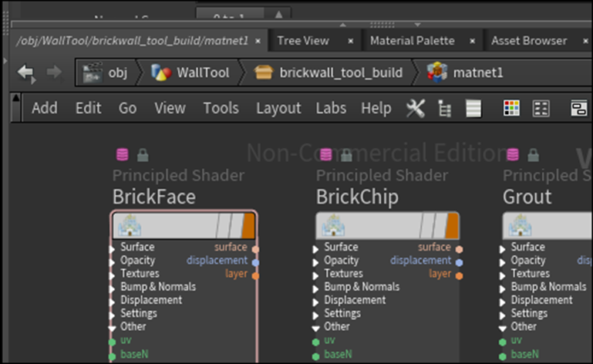
Task: Show the tree hierarchy view icon
Action: (444, 109)
